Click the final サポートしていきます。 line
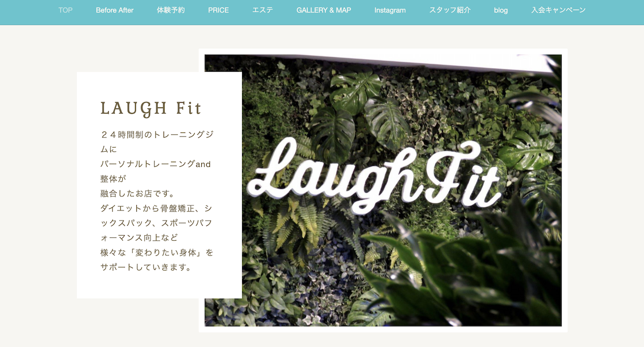 [x=146, y=267]
